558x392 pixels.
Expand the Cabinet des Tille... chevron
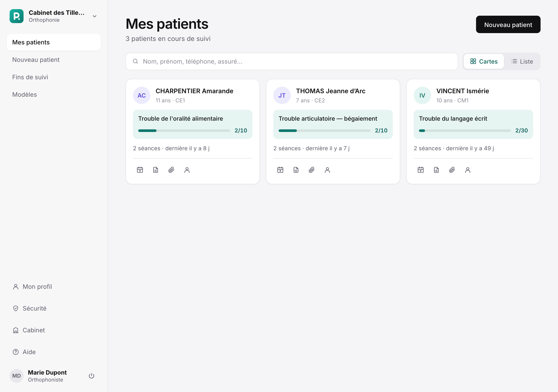pyautogui.click(x=95, y=16)
